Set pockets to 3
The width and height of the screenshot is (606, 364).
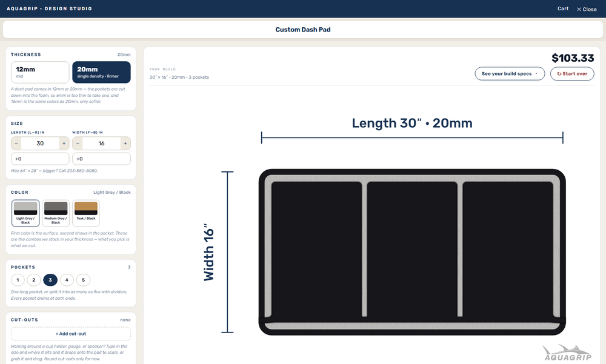pyautogui.click(x=50, y=280)
